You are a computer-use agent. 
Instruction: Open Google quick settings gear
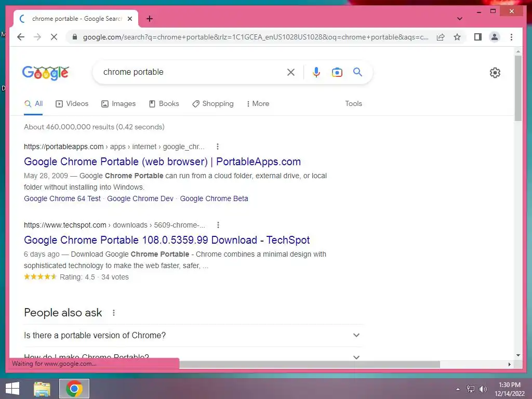495,73
